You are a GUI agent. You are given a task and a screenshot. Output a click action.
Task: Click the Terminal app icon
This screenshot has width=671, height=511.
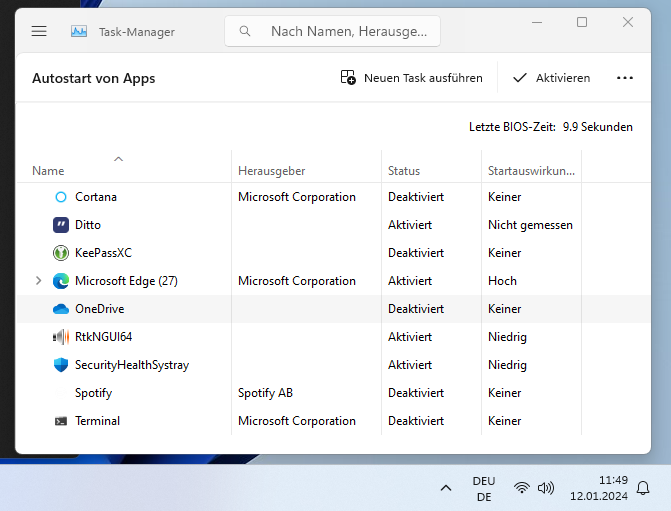tap(61, 421)
